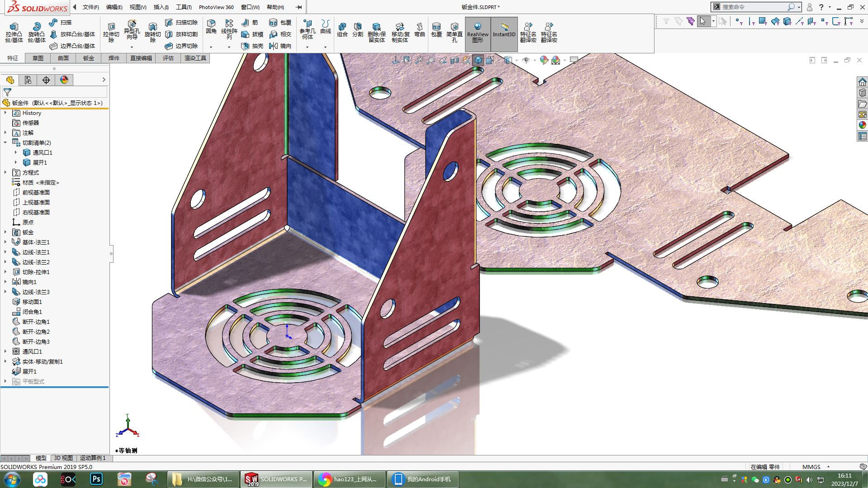Click the 扫描 sweep tool
Viewport: 868px width, 488px height.
pos(60,22)
